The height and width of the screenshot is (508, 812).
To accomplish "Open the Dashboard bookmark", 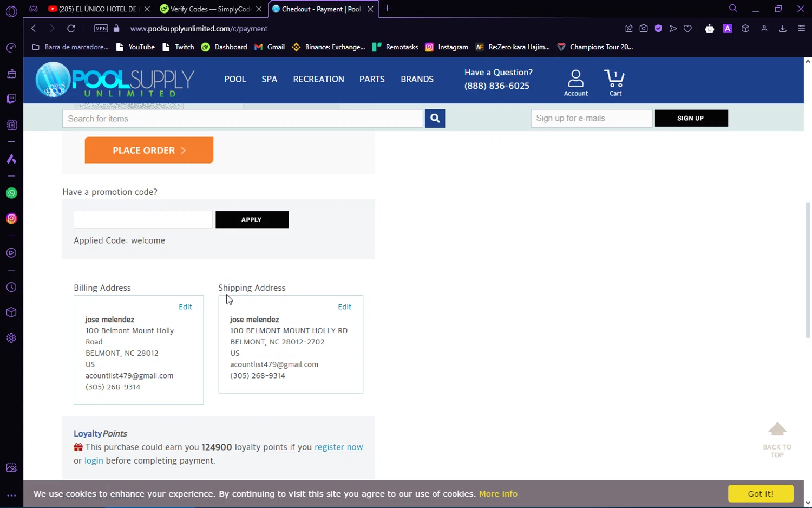I will (x=224, y=47).
